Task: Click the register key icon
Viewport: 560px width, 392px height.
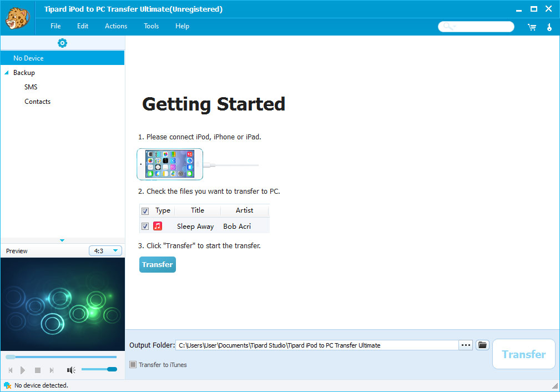Action: tap(549, 27)
